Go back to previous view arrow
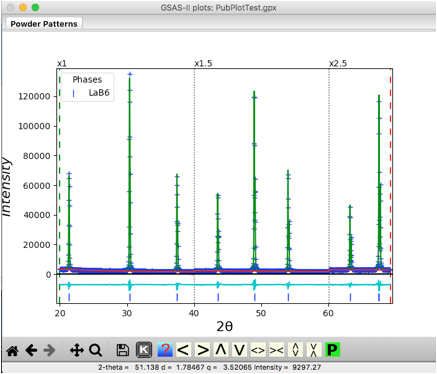Screen dimensions: 437x374 [x=31, y=350]
